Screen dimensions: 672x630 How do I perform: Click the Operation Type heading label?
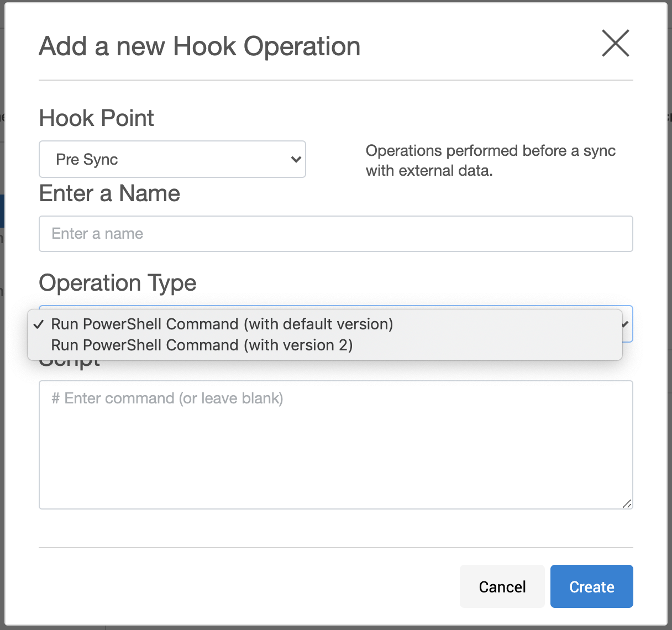tap(118, 283)
